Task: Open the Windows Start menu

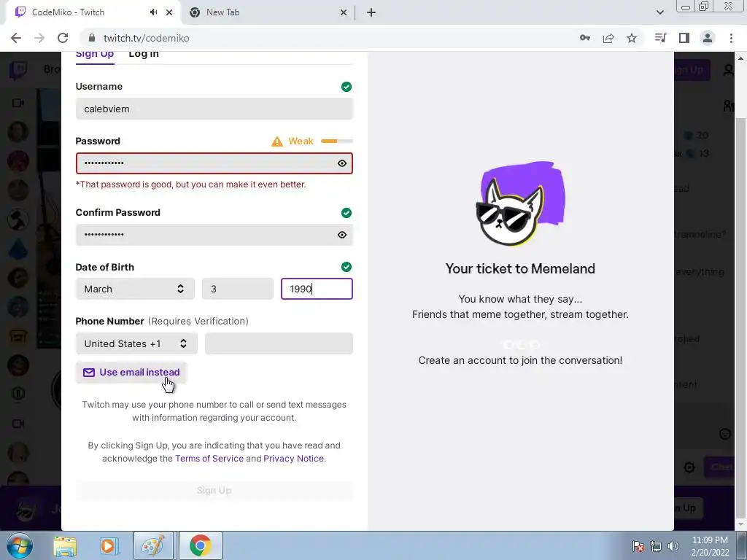Action: (x=19, y=545)
